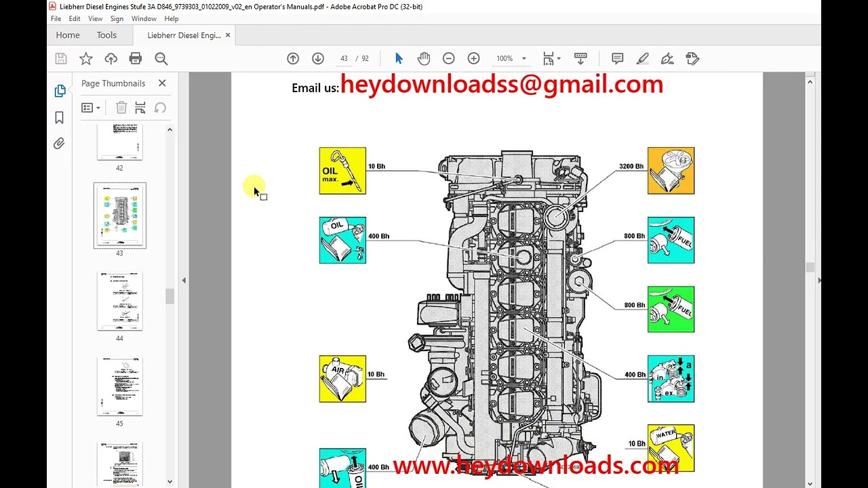
Task: Activate the hand pan tool
Action: tap(424, 59)
